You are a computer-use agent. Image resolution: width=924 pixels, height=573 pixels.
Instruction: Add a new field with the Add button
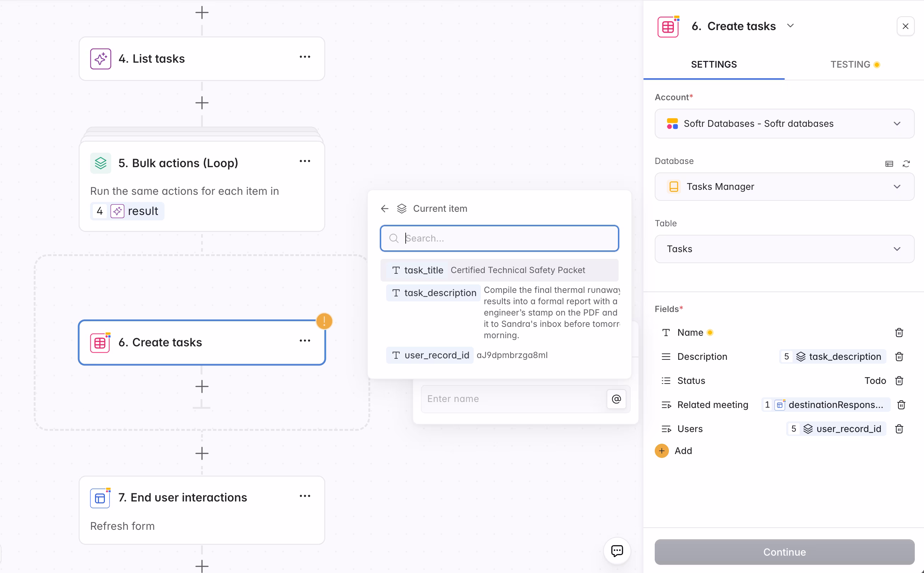[674, 450]
